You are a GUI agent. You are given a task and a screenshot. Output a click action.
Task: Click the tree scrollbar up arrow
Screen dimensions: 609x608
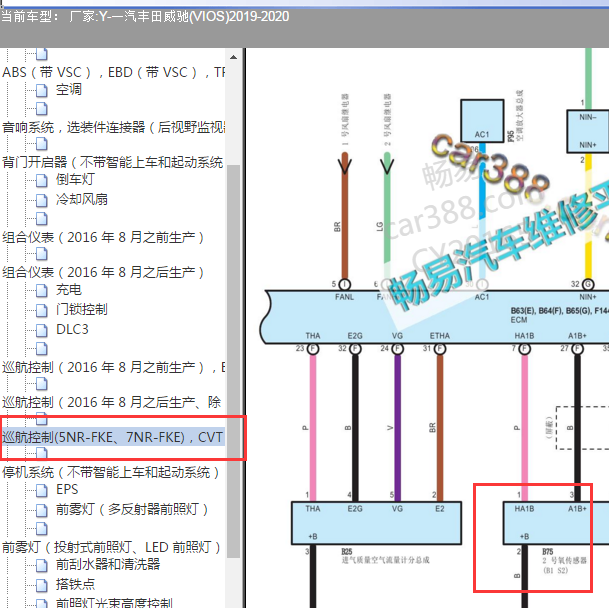[x=233, y=57]
